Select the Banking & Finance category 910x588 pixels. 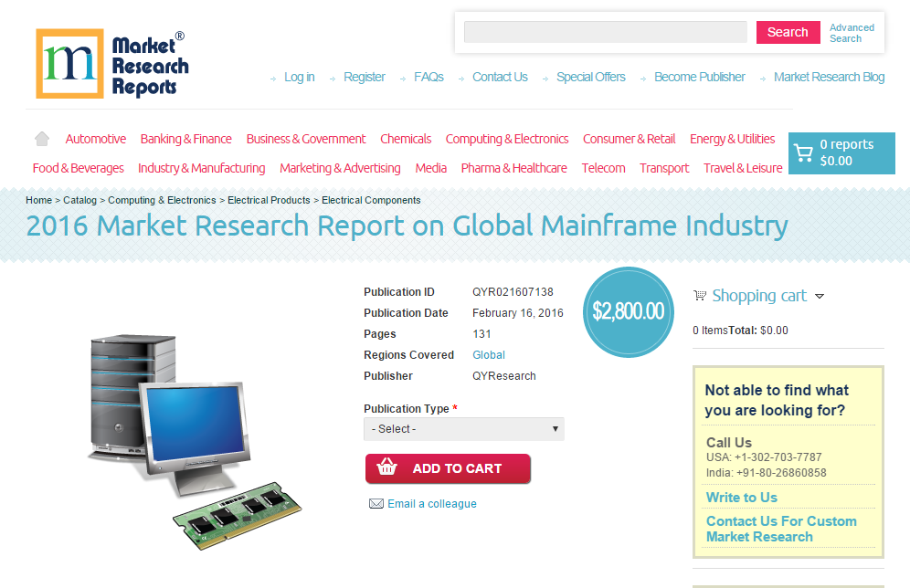pos(185,139)
